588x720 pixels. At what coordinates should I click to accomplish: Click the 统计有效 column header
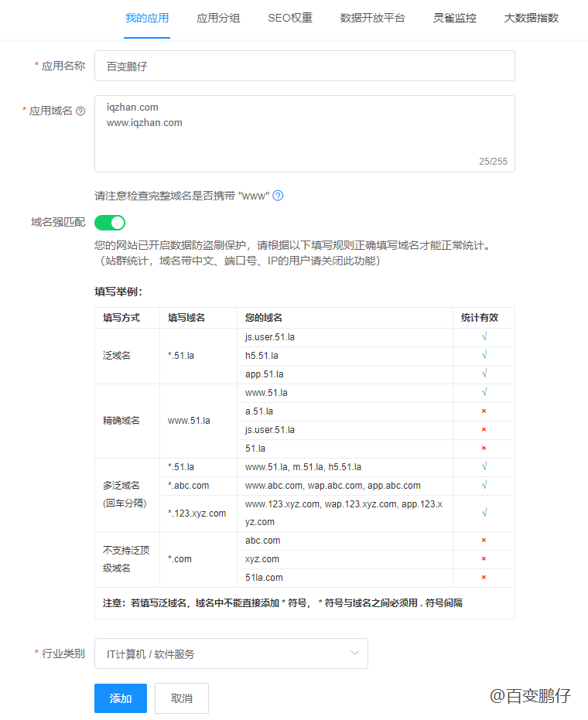(480, 318)
